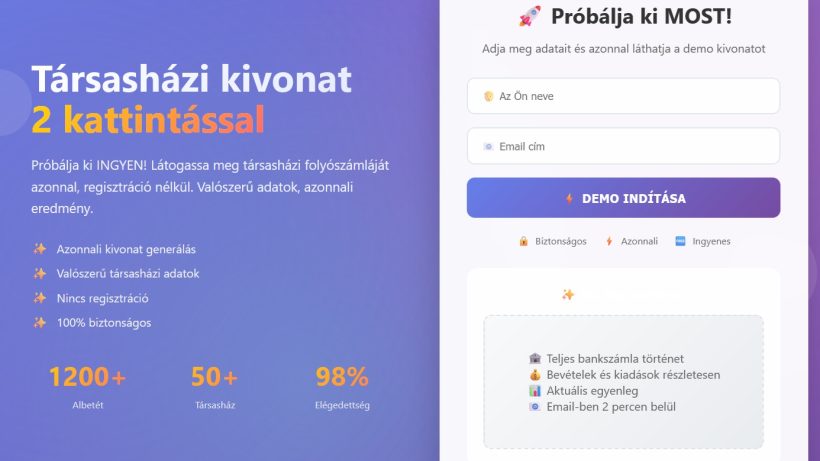Click the 50+ Társasház statistic
820x461 pixels.
coord(214,387)
